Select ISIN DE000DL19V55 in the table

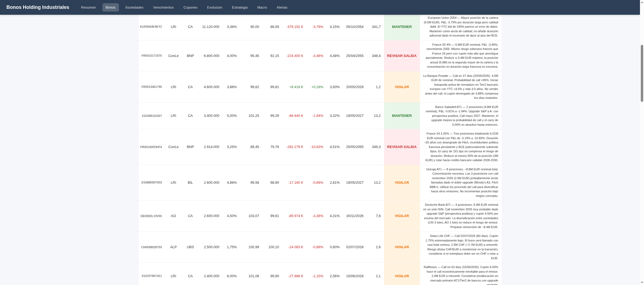(x=151, y=216)
